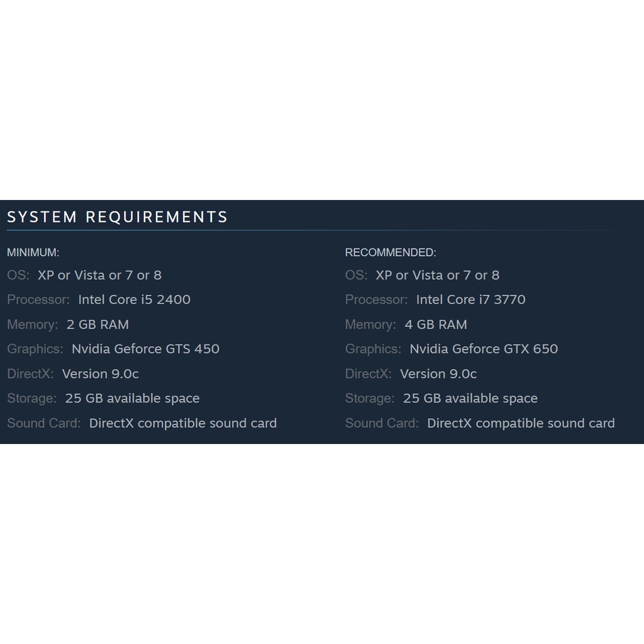The width and height of the screenshot is (644, 644).
Task: Click recommended DirectX Version 9.0c value
Action: click(x=438, y=374)
